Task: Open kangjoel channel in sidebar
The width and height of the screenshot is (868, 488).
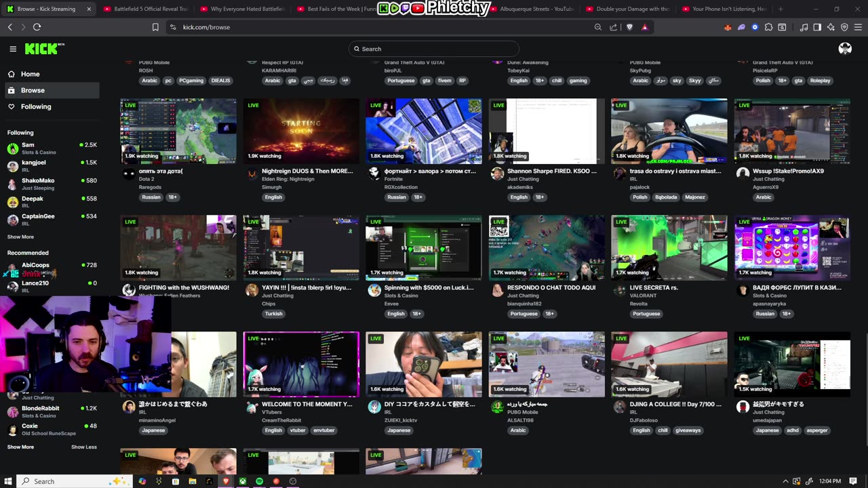Action: click(x=52, y=165)
